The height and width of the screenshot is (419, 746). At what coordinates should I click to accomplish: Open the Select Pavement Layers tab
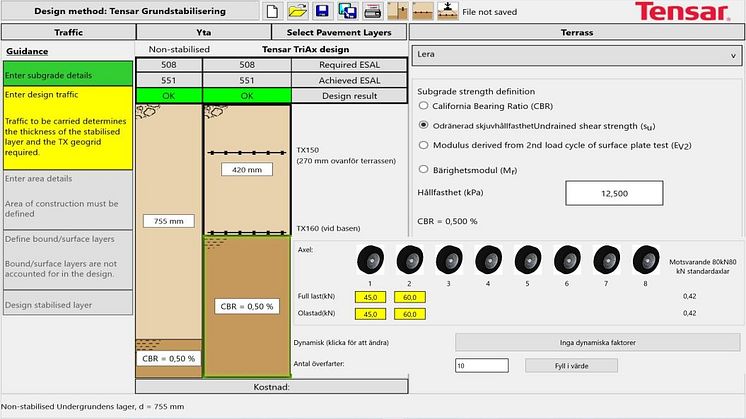[x=339, y=32]
